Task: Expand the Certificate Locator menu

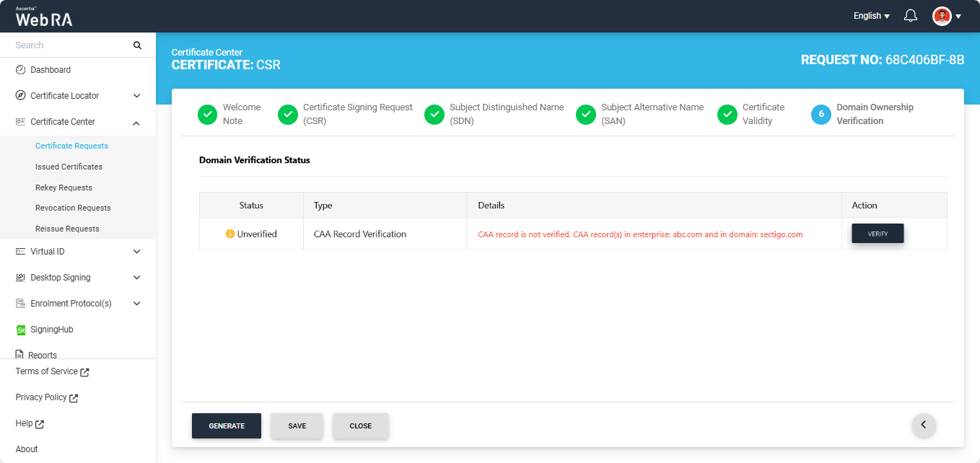Action: click(136, 96)
